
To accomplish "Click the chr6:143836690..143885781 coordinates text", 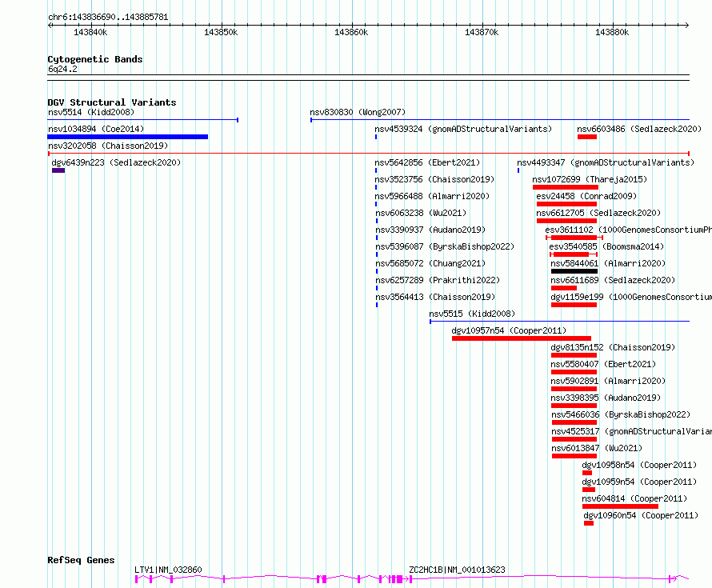I will point(108,18).
